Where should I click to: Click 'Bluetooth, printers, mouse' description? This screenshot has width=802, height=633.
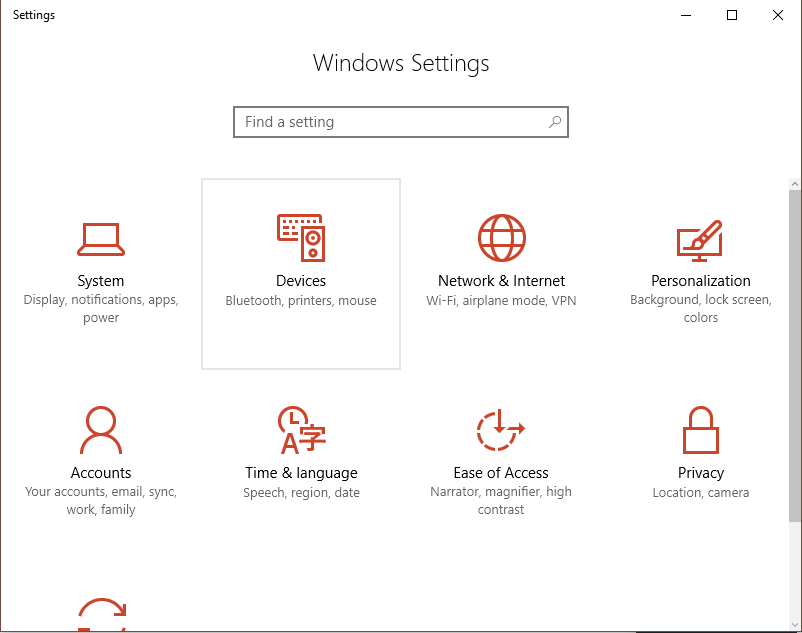[x=301, y=301]
